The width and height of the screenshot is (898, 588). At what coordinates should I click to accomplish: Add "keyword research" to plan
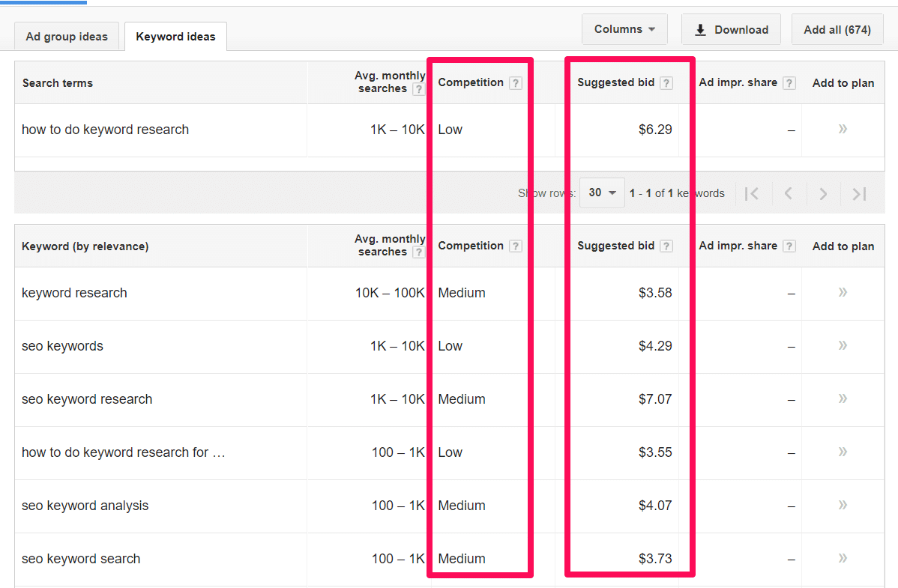(x=843, y=293)
